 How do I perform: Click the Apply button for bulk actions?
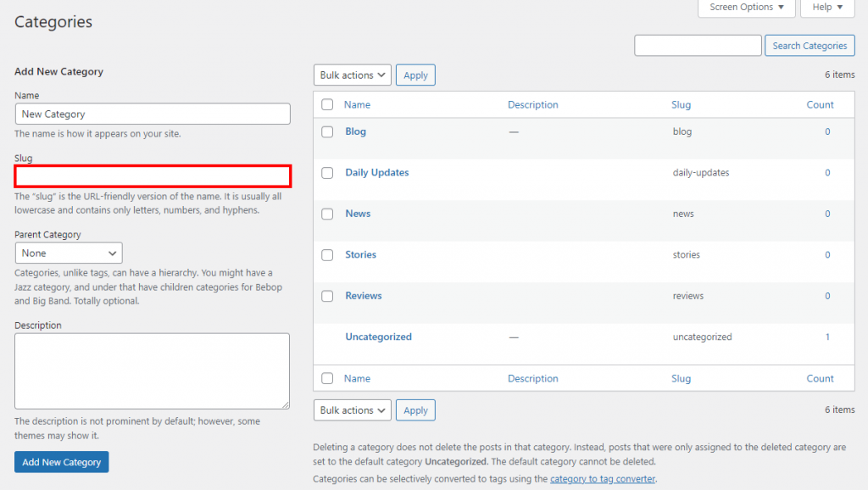point(415,75)
